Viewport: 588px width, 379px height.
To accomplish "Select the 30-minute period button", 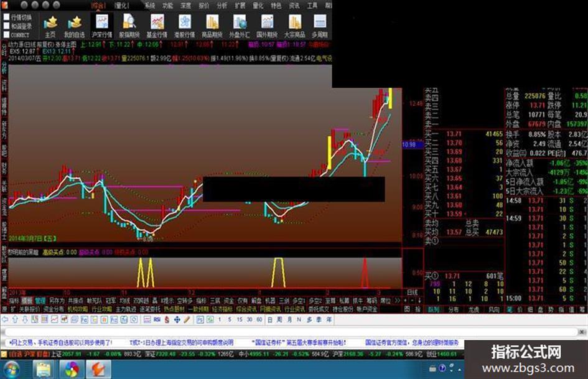I will tap(250, 320).
